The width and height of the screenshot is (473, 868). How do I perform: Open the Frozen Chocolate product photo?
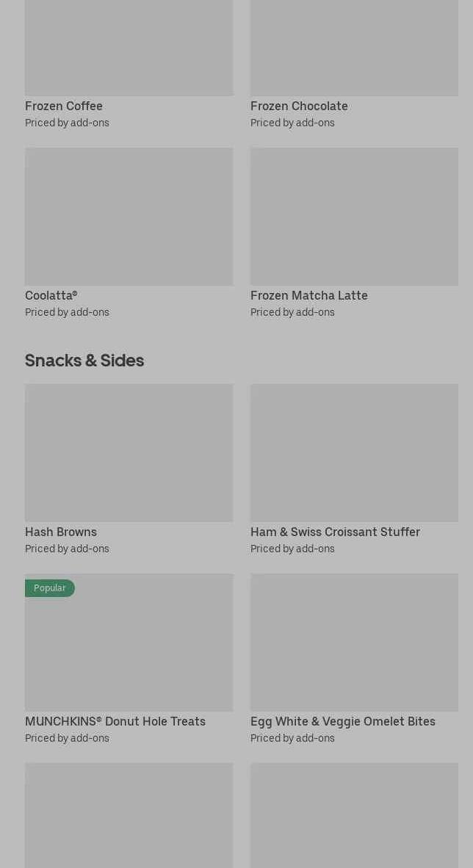pos(354,48)
